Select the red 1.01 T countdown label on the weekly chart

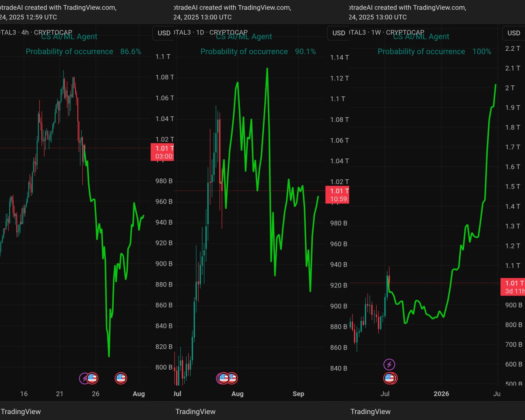(x=512, y=287)
